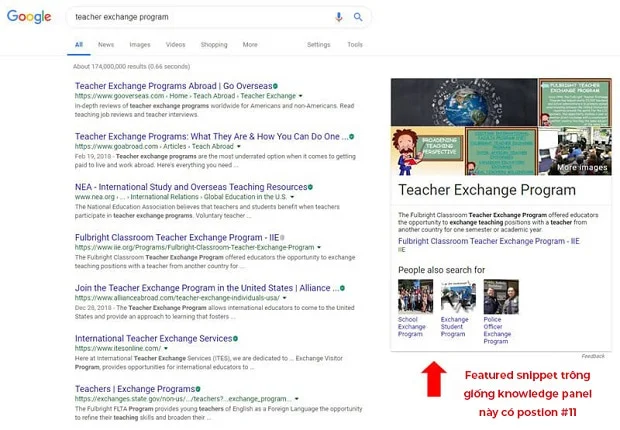This screenshot has width=620, height=430.
Task: Open Police Officer Exchange Program related search
Action: (497, 330)
